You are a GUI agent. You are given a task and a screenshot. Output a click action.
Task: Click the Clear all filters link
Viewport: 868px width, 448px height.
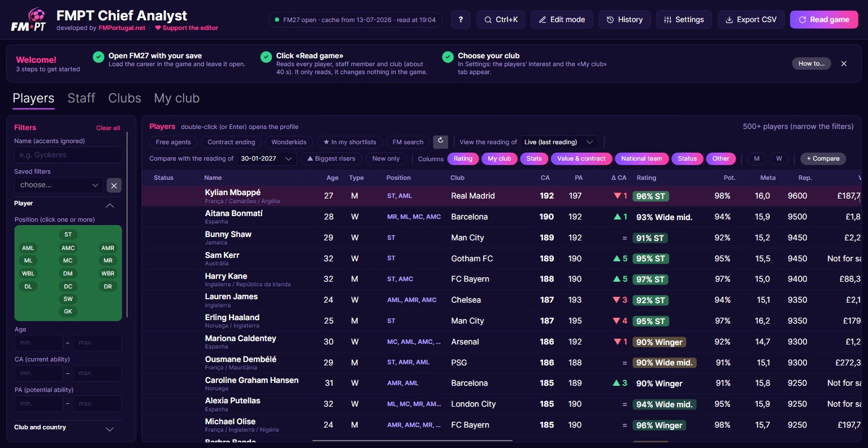tap(108, 128)
